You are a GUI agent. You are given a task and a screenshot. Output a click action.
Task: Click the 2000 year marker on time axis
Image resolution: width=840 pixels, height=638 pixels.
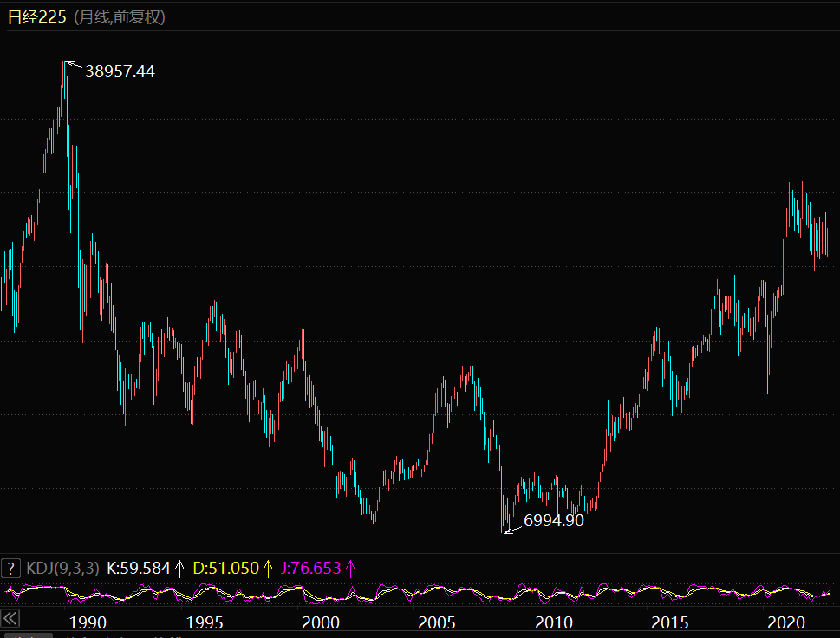321,622
